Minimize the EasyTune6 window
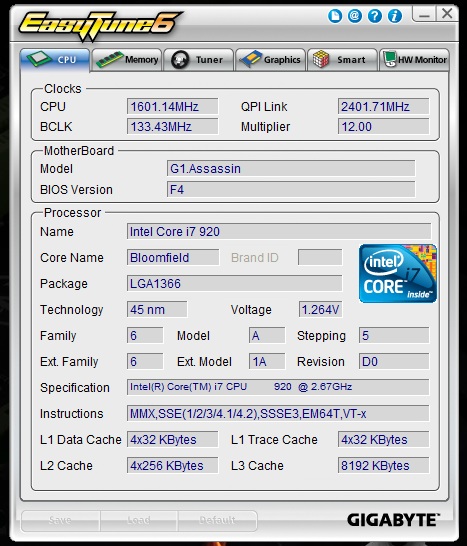This screenshot has height=546, width=467. point(424,14)
